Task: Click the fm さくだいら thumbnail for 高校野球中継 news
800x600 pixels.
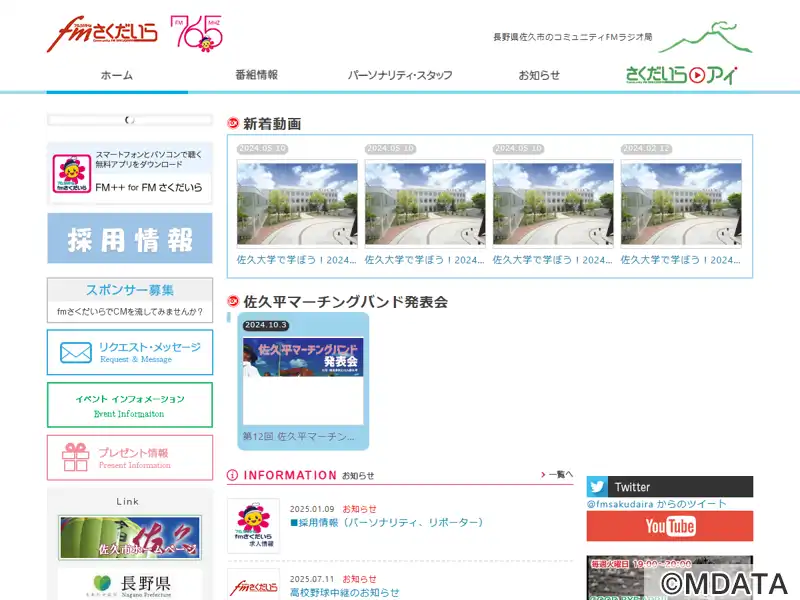Action: (254, 586)
